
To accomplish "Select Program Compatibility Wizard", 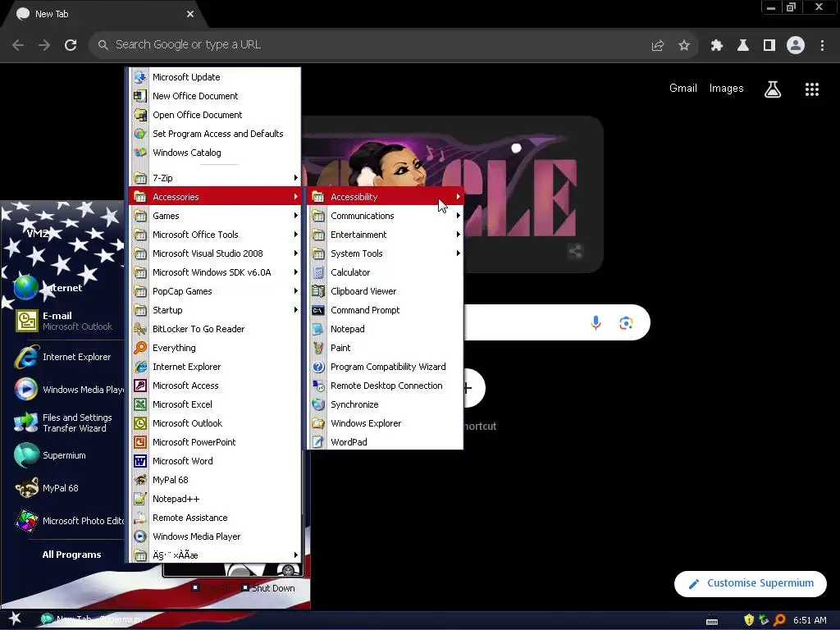I will pos(386,367).
